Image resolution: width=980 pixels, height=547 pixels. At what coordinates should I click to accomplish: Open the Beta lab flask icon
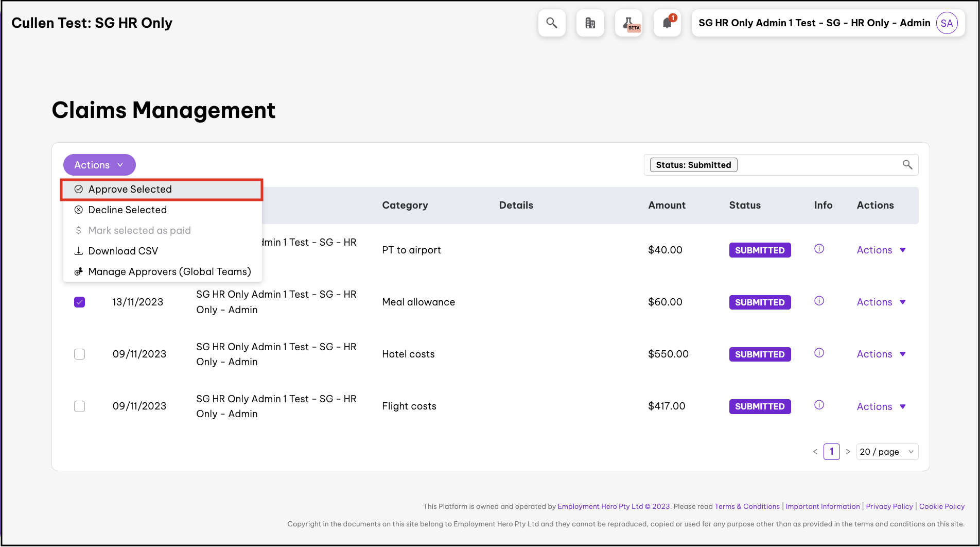(x=629, y=23)
